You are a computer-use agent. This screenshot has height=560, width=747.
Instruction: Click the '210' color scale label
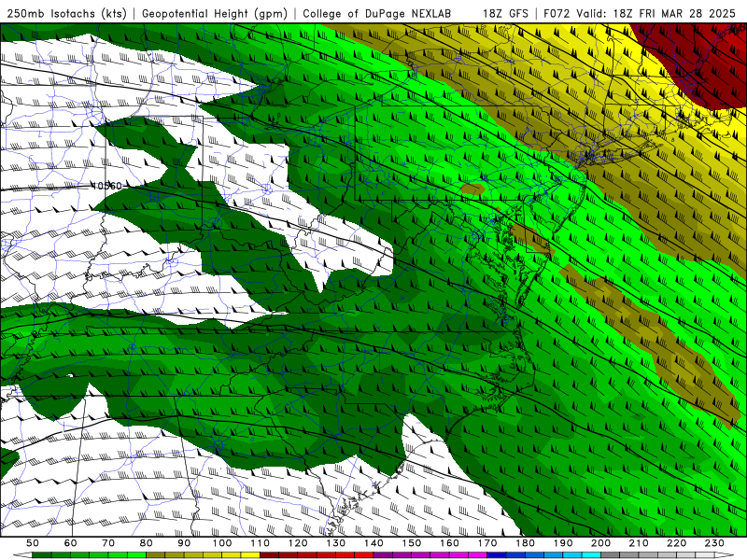[639, 543]
